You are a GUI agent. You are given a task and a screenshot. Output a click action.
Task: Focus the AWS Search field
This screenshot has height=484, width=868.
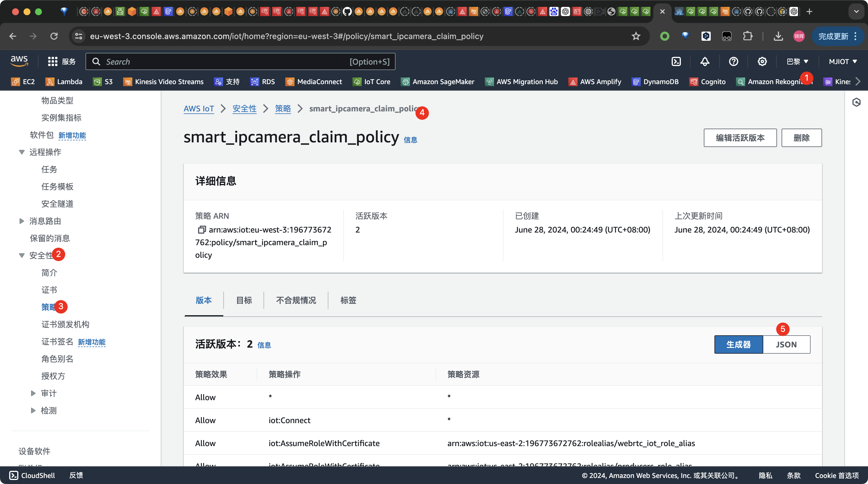[240, 62]
